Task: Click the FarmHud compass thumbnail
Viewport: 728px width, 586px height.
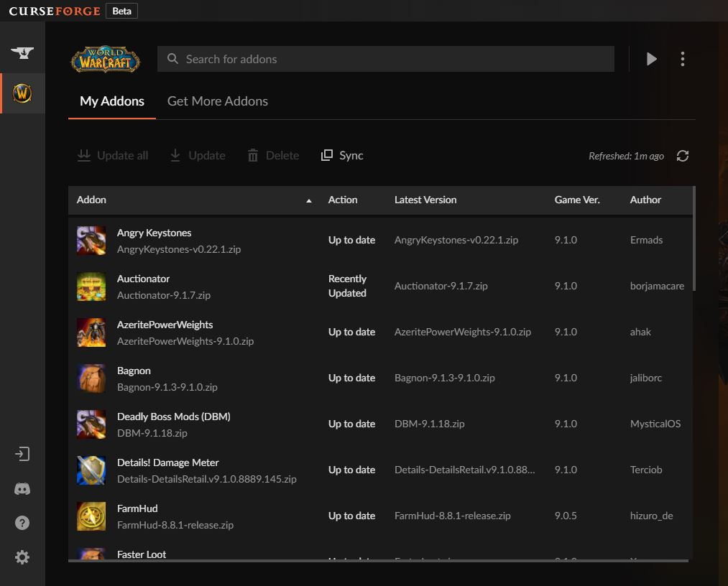Action: pyautogui.click(x=91, y=516)
